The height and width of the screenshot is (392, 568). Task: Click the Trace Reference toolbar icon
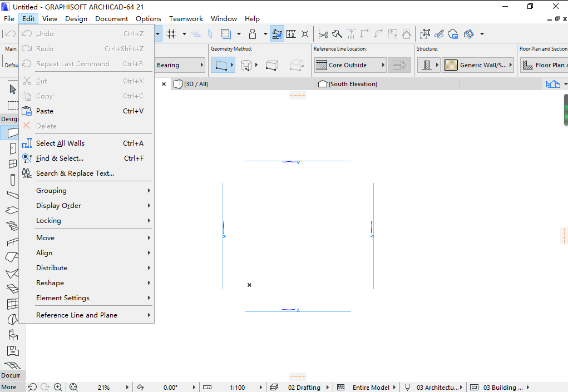pyautogui.click(x=226, y=34)
